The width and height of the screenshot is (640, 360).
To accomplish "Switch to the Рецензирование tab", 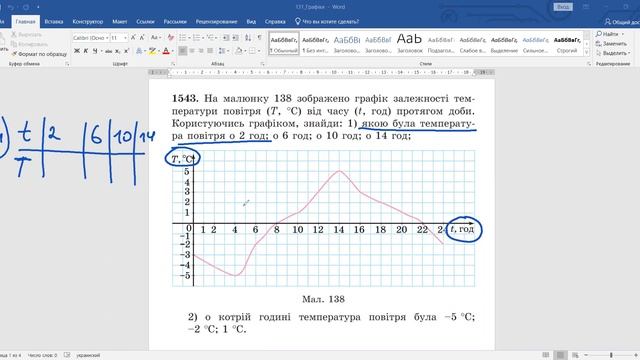I will coord(216,22).
